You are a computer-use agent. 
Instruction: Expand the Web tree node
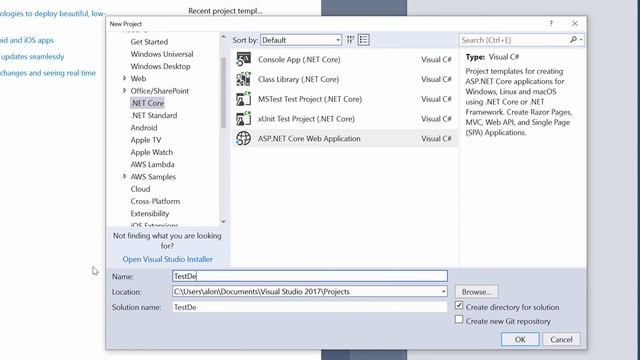tap(124, 78)
